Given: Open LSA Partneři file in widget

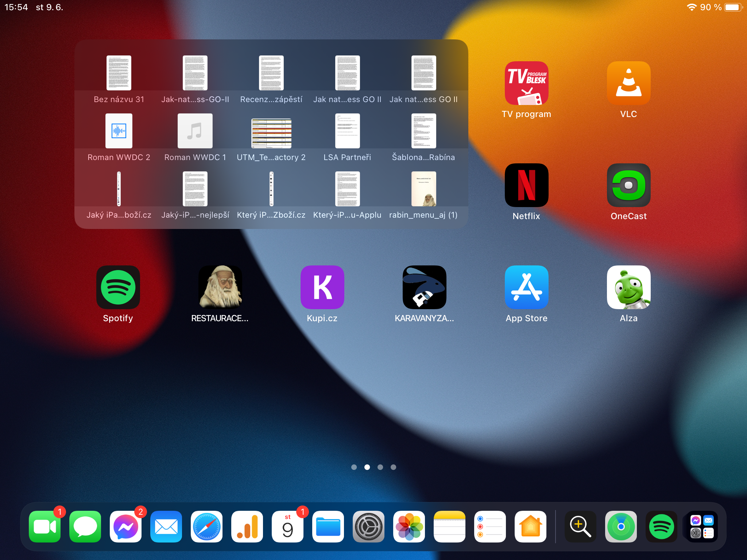Looking at the screenshot, I should tap(347, 131).
